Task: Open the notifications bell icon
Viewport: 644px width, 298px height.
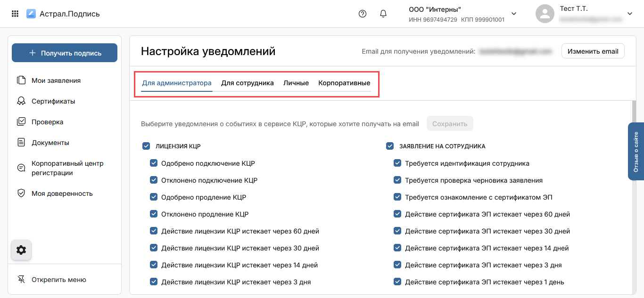Action: (x=383, y=14)
